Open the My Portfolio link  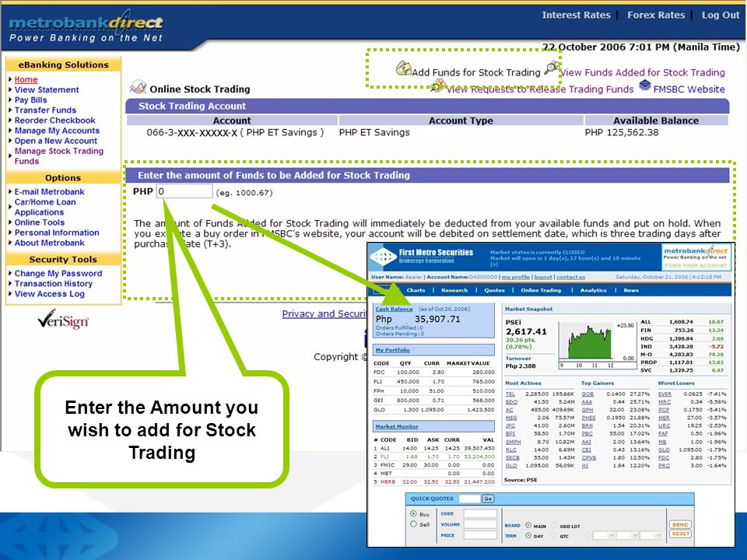pyautogui.click(x=392, y=350)
